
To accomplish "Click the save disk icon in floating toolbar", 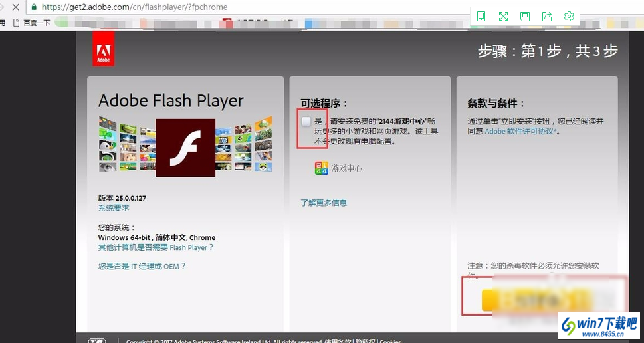I will pos(525,17).
